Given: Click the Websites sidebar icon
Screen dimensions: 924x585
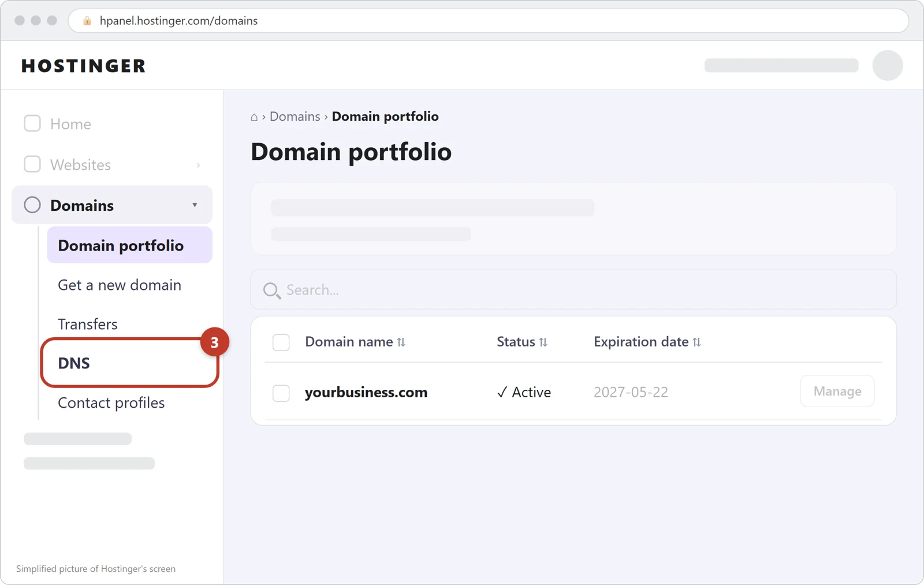Looking at the screenshot, I should (x=32, y=165).
